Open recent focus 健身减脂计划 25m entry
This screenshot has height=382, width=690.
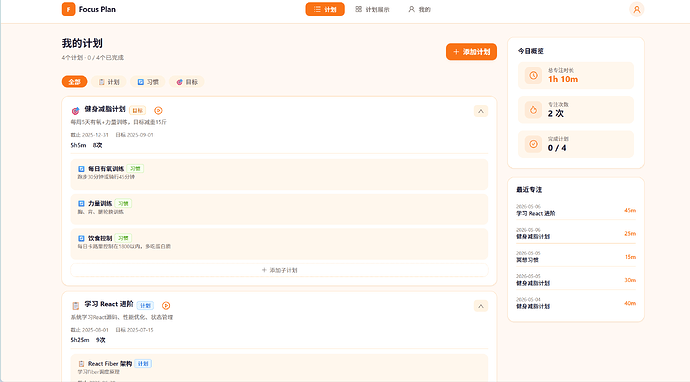(576, 233)
